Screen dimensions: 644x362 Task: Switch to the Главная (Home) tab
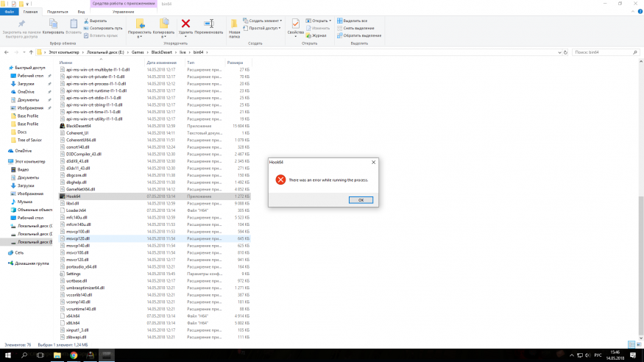[30, 12]
